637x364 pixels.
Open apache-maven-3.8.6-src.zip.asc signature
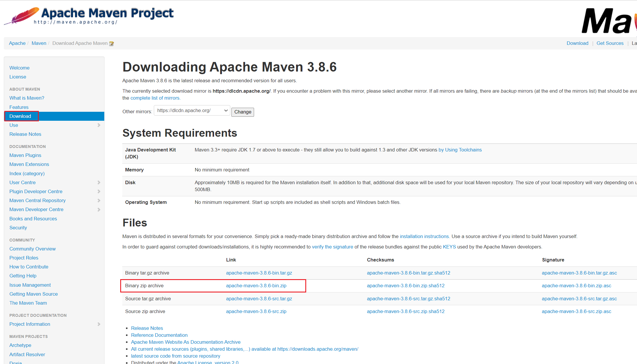point(576,311)
